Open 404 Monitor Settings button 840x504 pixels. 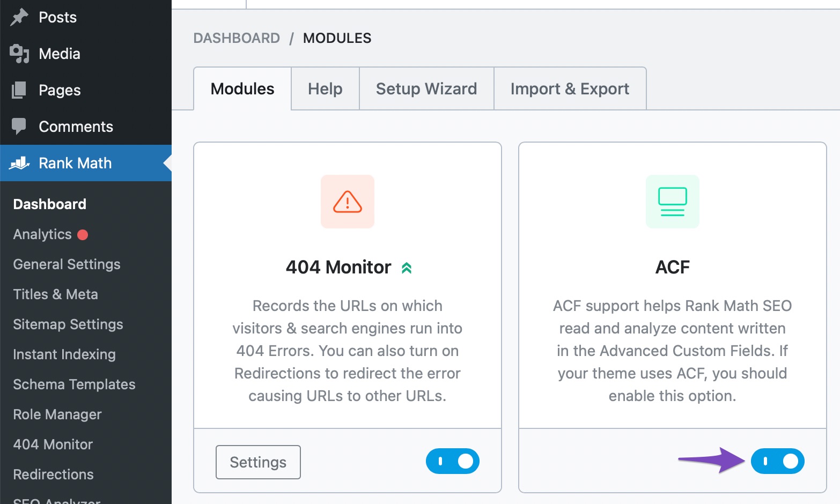click(258, 462)
